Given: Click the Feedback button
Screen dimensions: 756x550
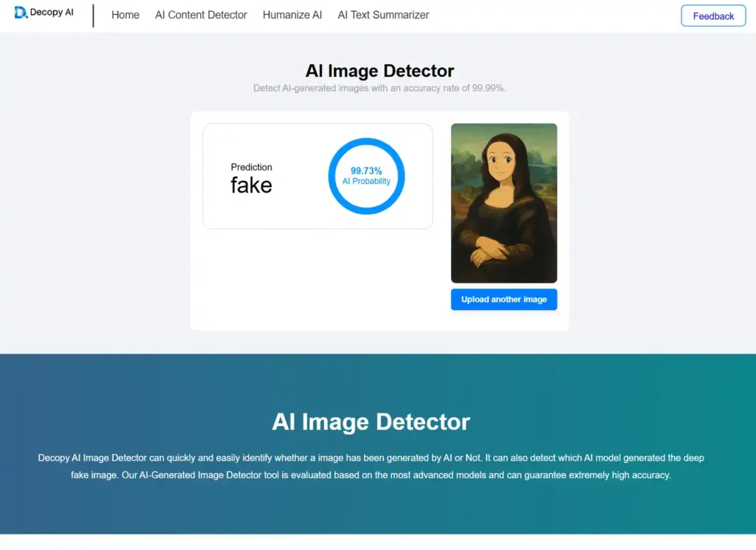Looking at the screenshot, I should [713, 16].
